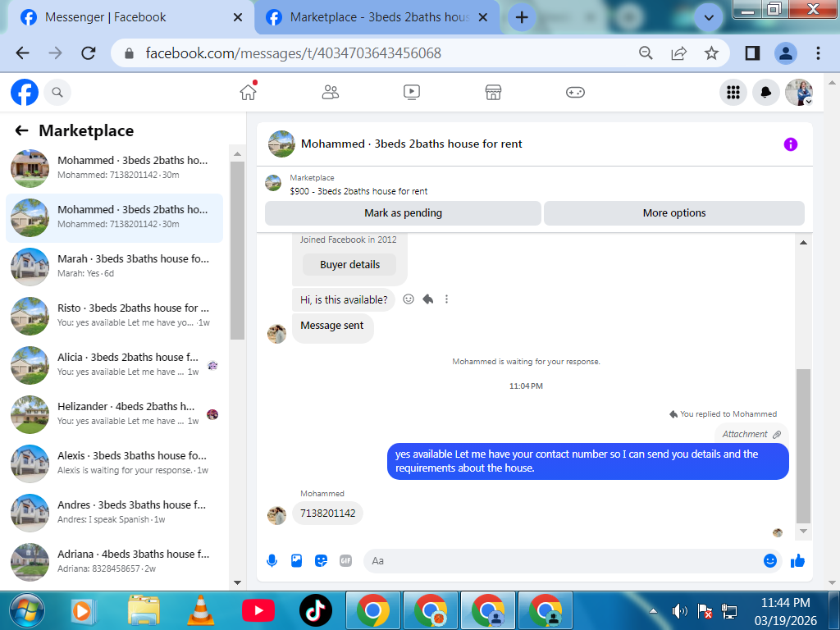Viewport: 840px width, 630px height.
Task: Open Alicia 3beds 2baths conversation
Action: pyautogui.click(x=115, y=365)
